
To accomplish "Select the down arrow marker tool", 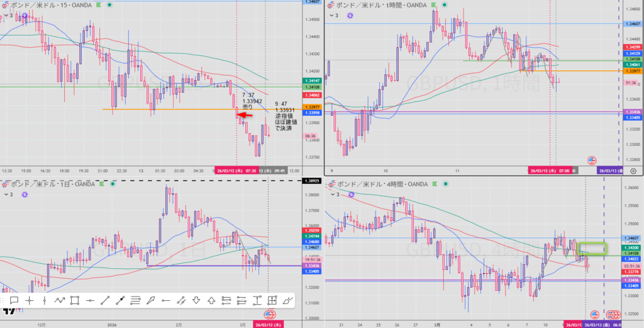I will click(x=196, y=300).
